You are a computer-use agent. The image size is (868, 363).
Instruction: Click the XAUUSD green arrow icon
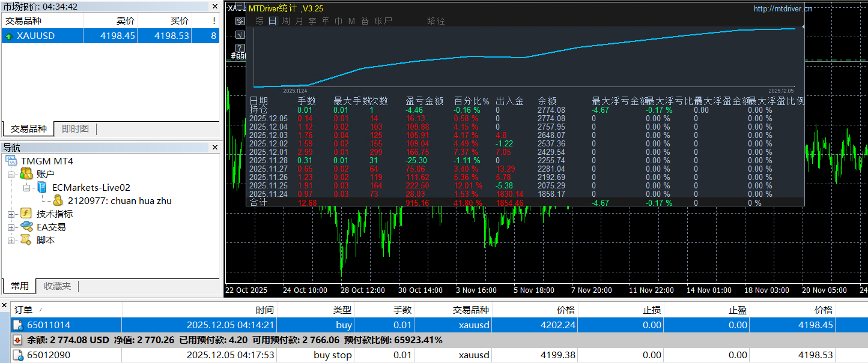pyautogui.click(x=9, y=36)
